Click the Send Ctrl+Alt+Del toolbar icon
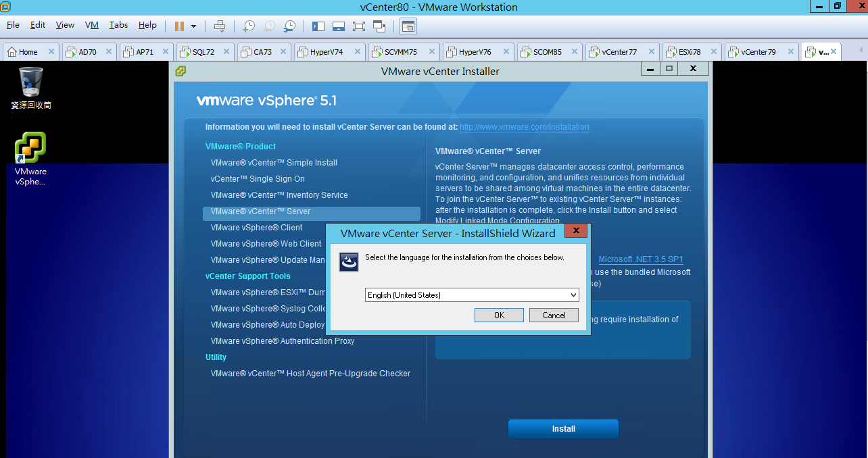The height and width of the screenshot is (458, 868). point(220,26)
